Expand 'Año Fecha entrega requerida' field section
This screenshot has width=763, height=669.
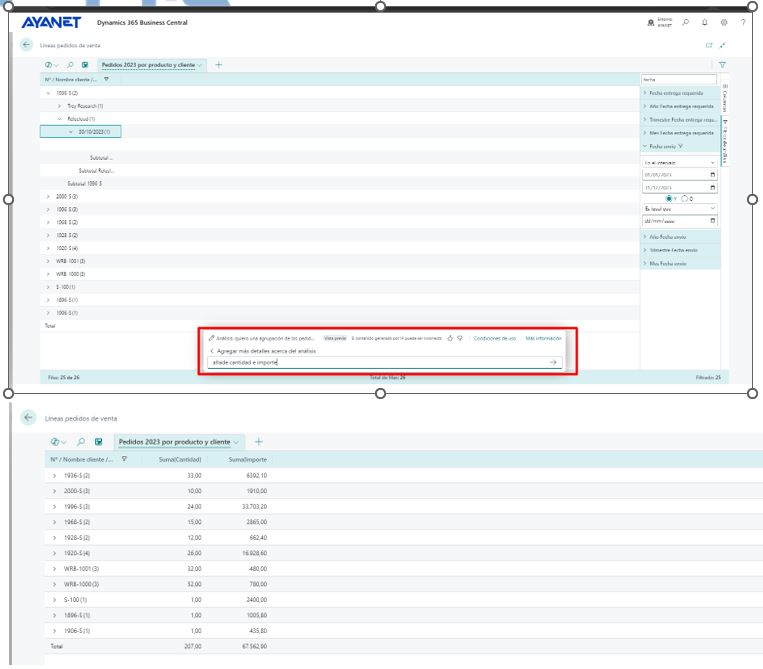pyautogui.click(x=680, y=105)
